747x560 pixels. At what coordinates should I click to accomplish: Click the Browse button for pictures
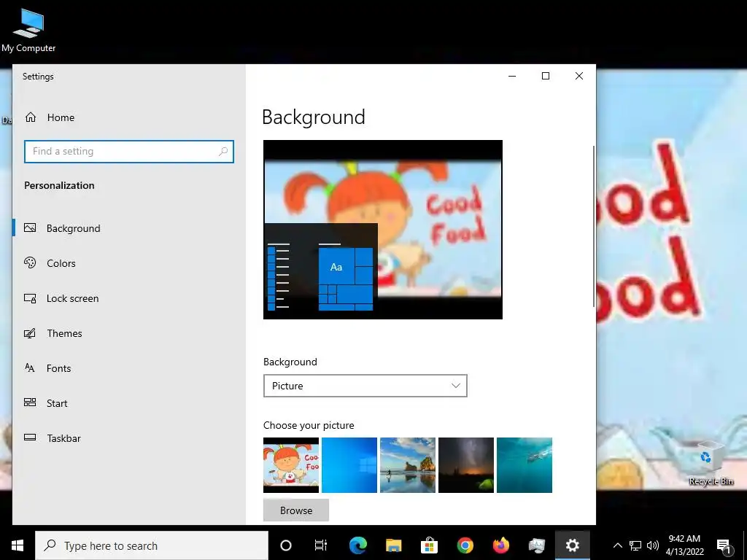296,510
